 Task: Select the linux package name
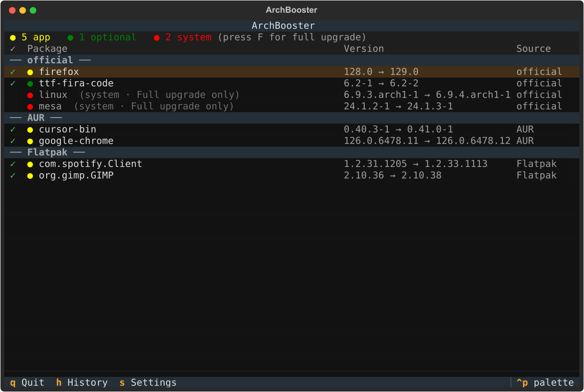[53, 95]
